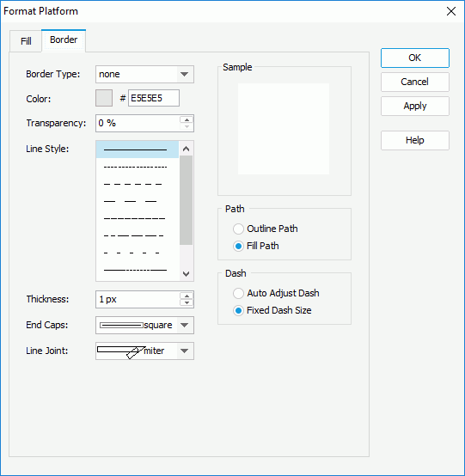Click the Line Style scroll up arrow

coord(187,149)
